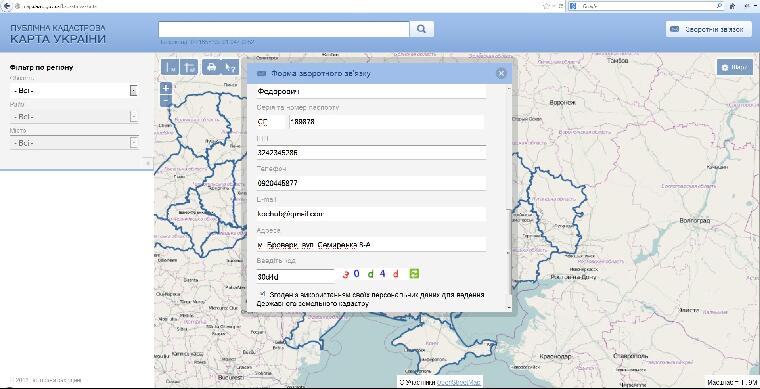
Task: Click the Масштаб scale text
Action: (x=732, y=382)
